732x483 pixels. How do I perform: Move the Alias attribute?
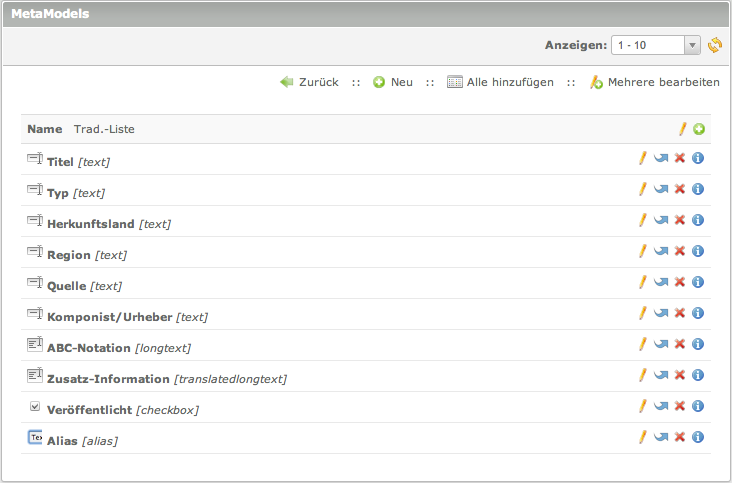click(661, 437)
